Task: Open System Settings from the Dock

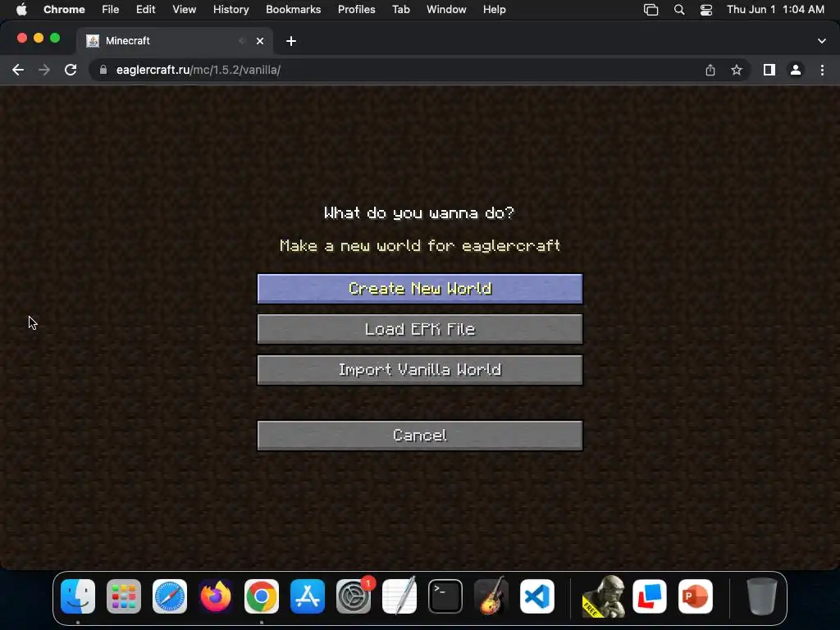Action: tap(354, 596)
